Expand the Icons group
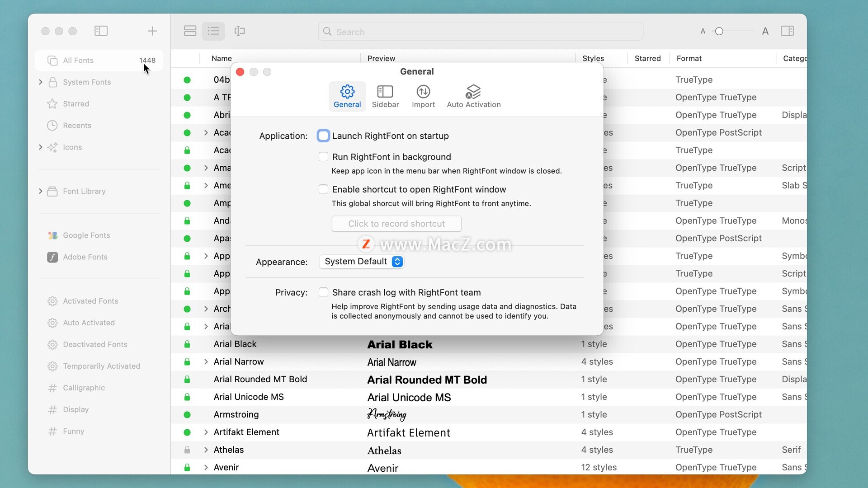Viewport: 868px width, 488px height. tap(41, 147)
